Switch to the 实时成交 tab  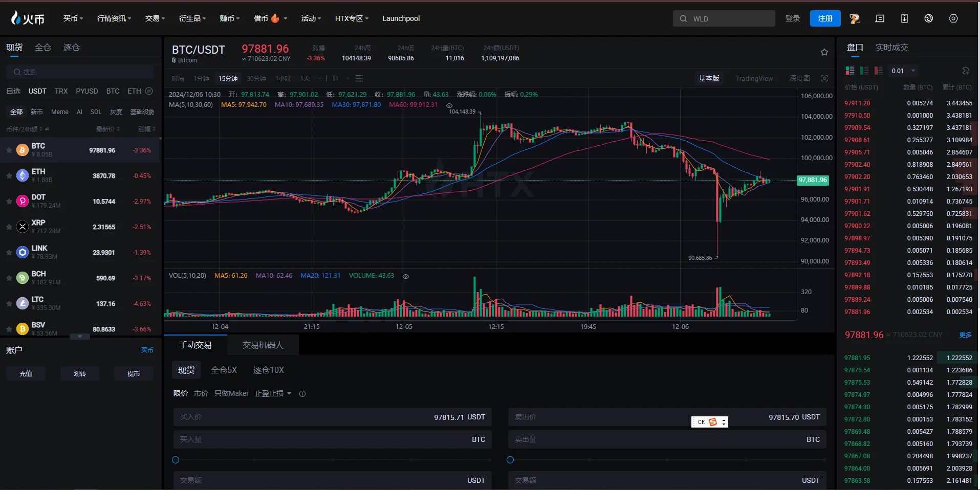[x=891, y=47]
